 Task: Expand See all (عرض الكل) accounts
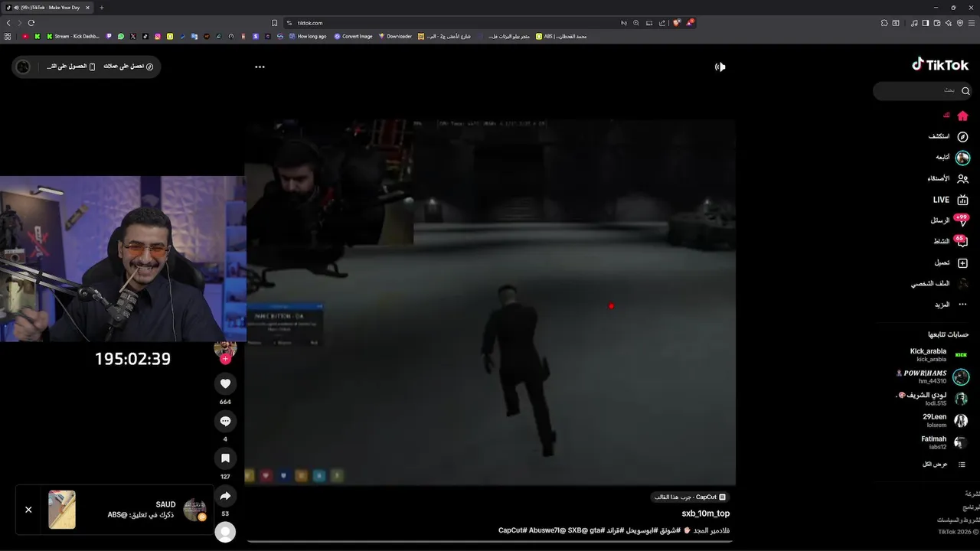click(944, 465)
